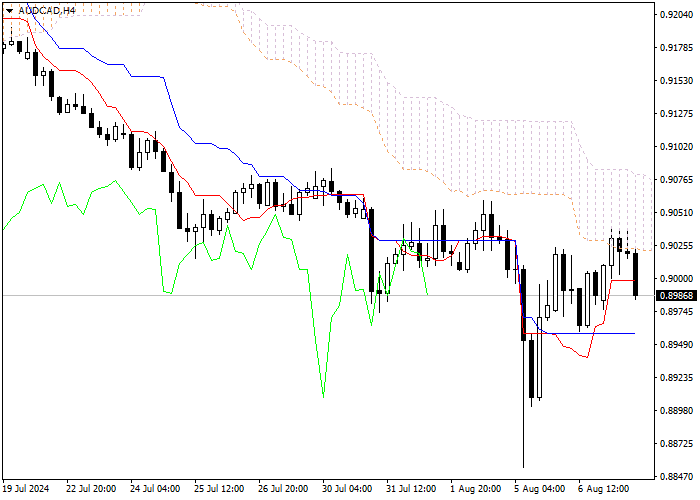700x500 pixels.
Task: Click the last black candle at current price
Action: [x=635, y=274]
